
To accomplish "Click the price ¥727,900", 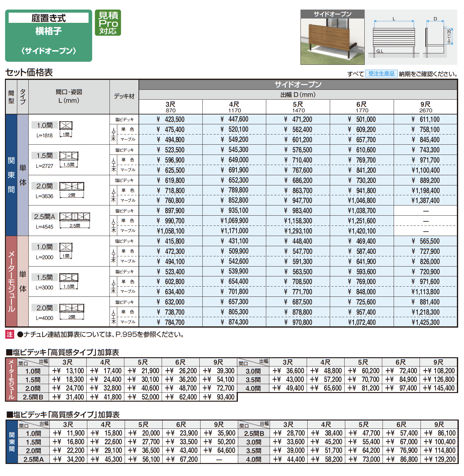I will click(x=425, y=251).
